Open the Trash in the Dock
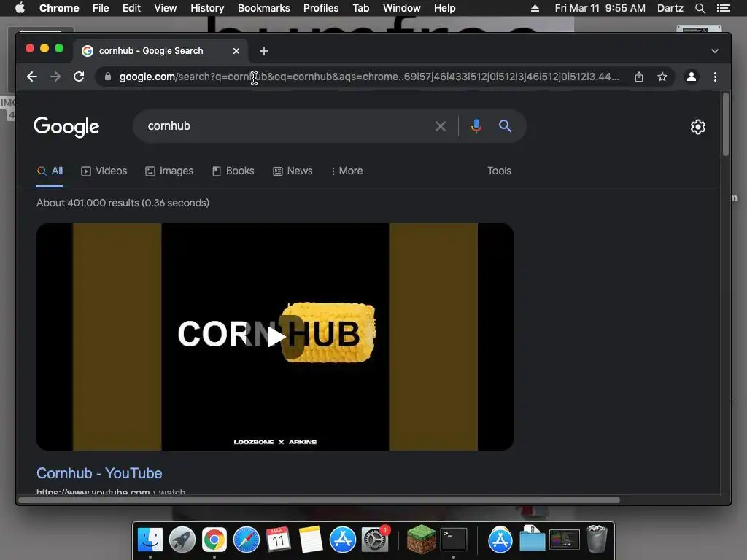The height and width of the screenshot is (560, 747). tap(597, 539)
